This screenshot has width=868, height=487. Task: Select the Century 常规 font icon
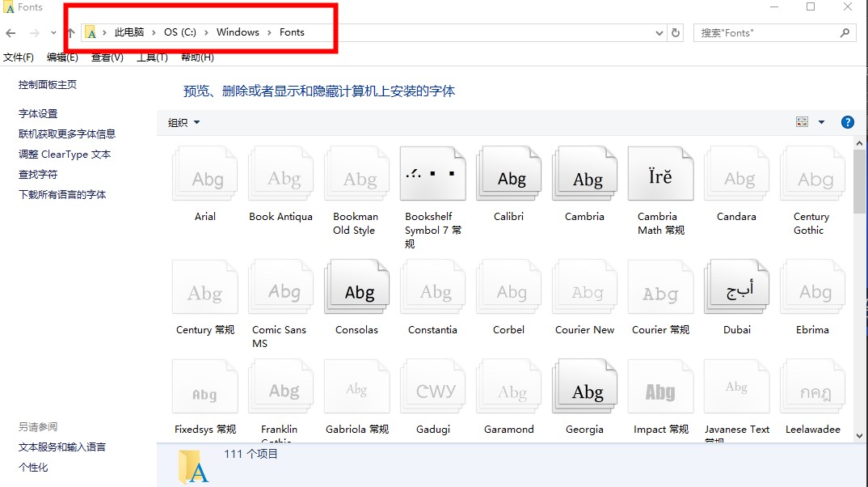(204, 286)
